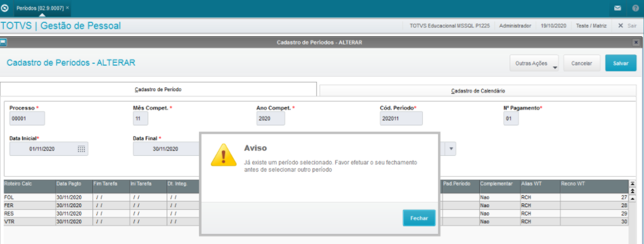The width and height of the screenshot is (644, 244).
Task: Click the Processo field containing 00001
Action: point(27,119)
